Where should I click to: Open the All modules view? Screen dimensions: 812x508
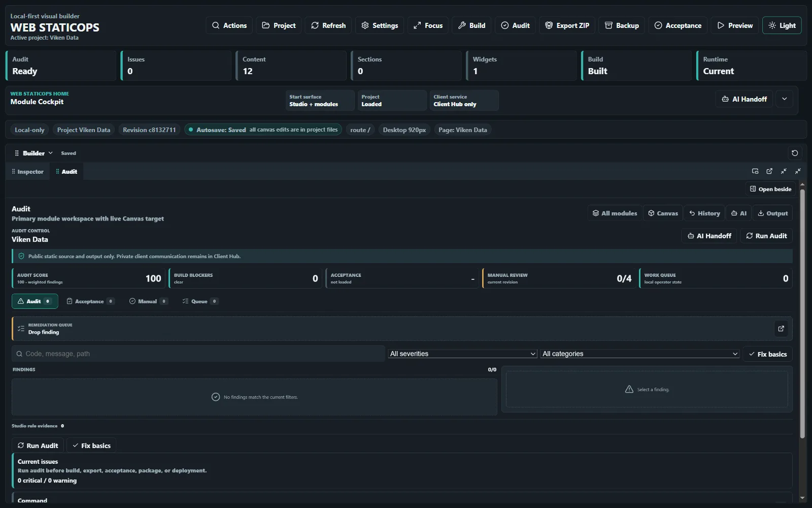point(615,213)
